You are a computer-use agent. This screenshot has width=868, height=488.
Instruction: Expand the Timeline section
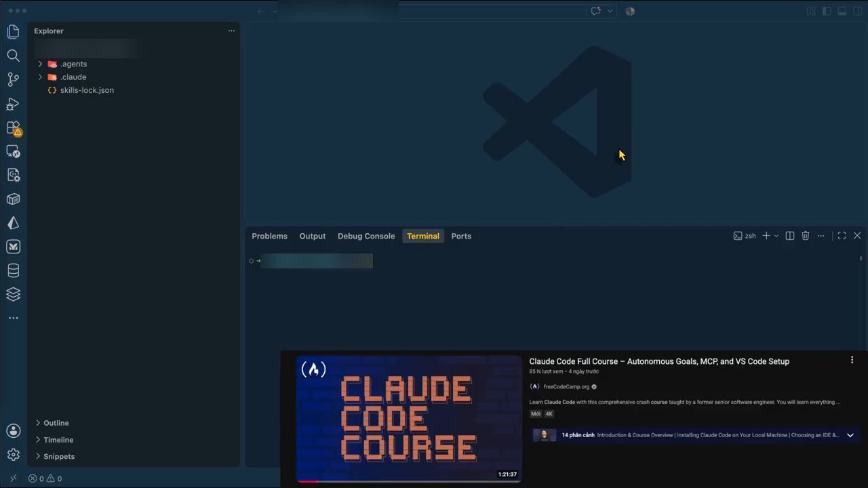tap(58, 440)
